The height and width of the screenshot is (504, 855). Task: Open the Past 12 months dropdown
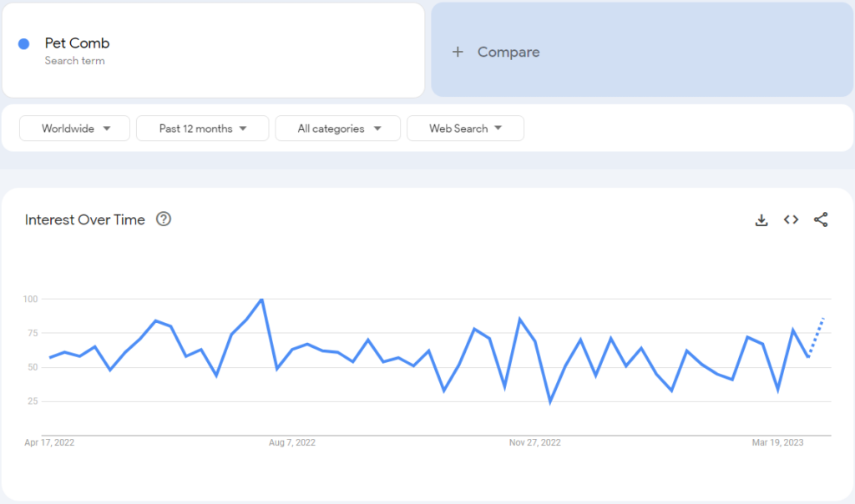click(202, 128)
